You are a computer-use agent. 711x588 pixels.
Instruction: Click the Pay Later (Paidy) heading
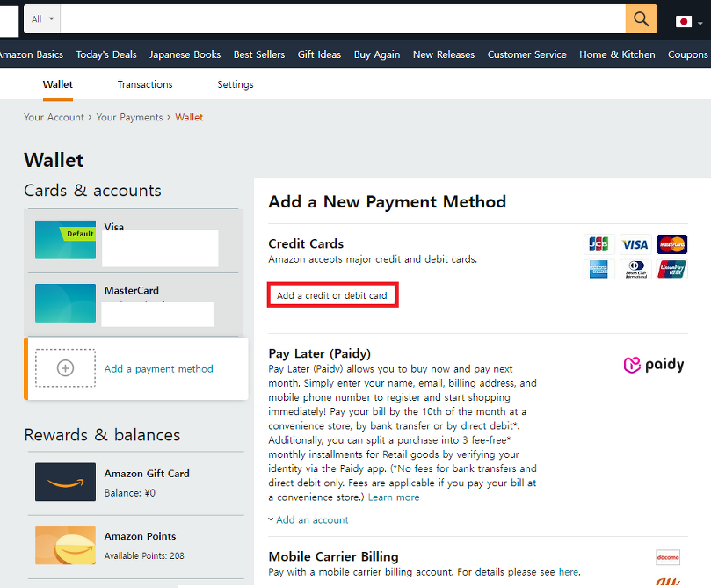(x=320, y=353)
